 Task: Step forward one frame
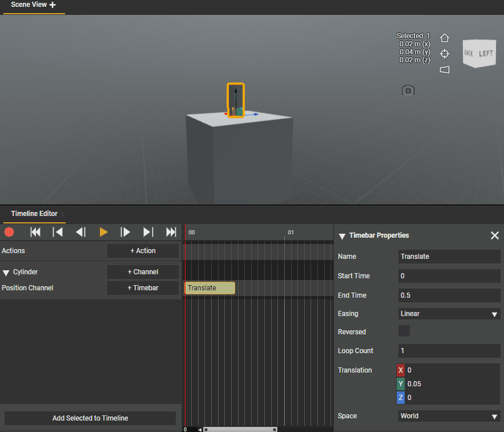[126, 232]
